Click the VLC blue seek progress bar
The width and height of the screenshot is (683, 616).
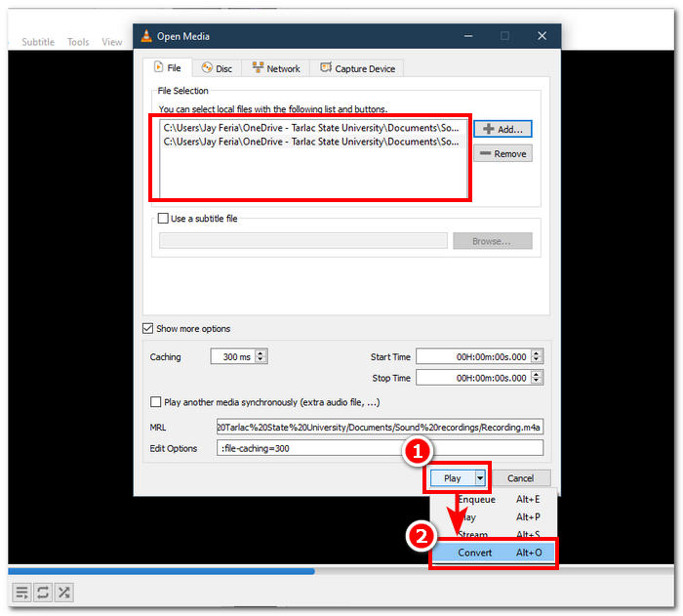(161, 571)
